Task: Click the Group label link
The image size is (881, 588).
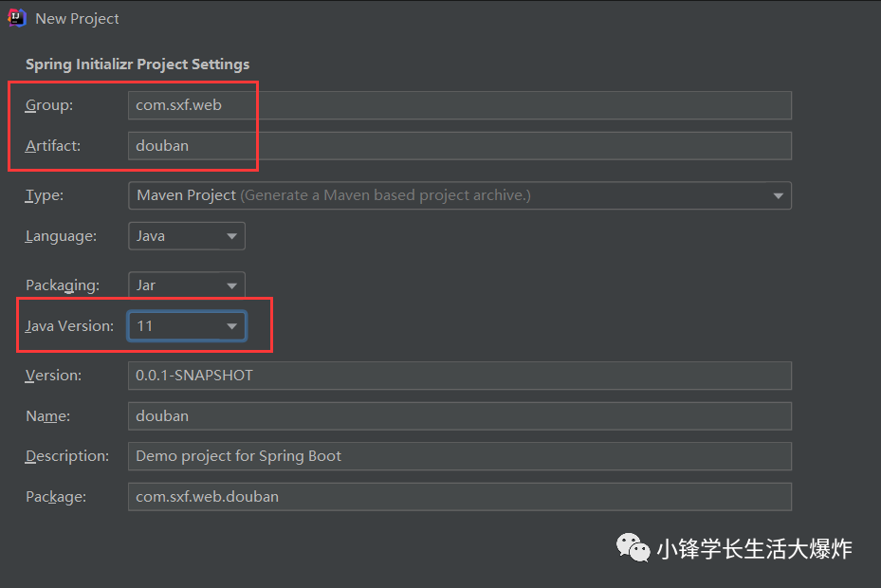Action: point(47,104)
